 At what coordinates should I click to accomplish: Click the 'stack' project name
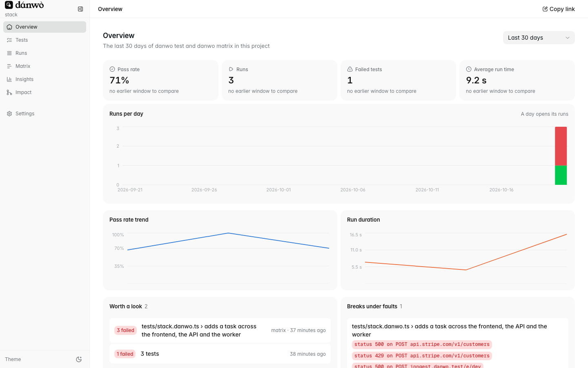click(11, 15)
